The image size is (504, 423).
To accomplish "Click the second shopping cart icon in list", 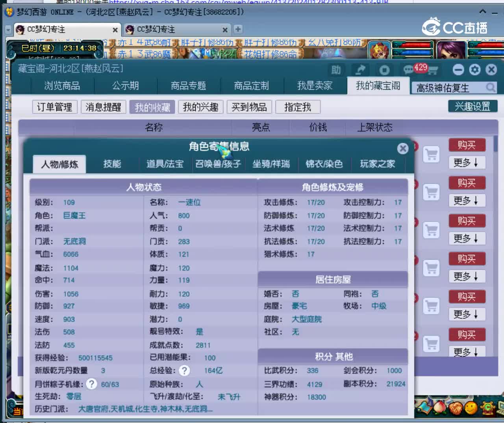I will [431, 192].
